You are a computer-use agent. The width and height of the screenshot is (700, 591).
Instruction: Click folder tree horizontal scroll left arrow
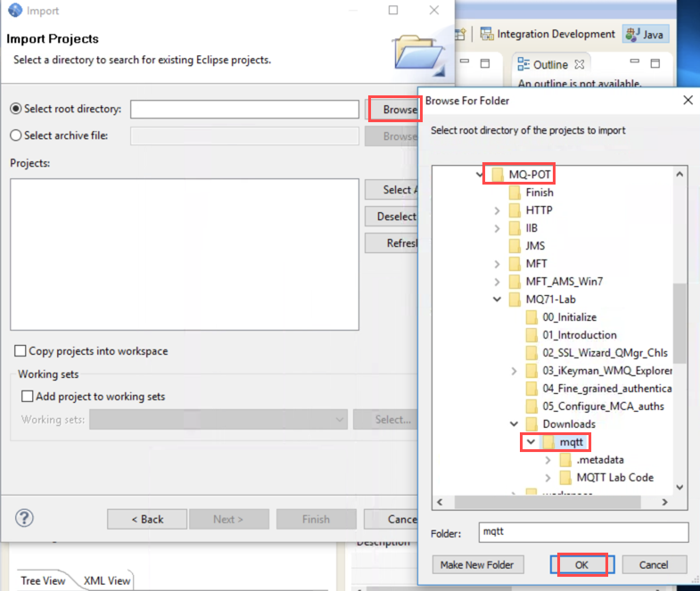pos(440,502)
